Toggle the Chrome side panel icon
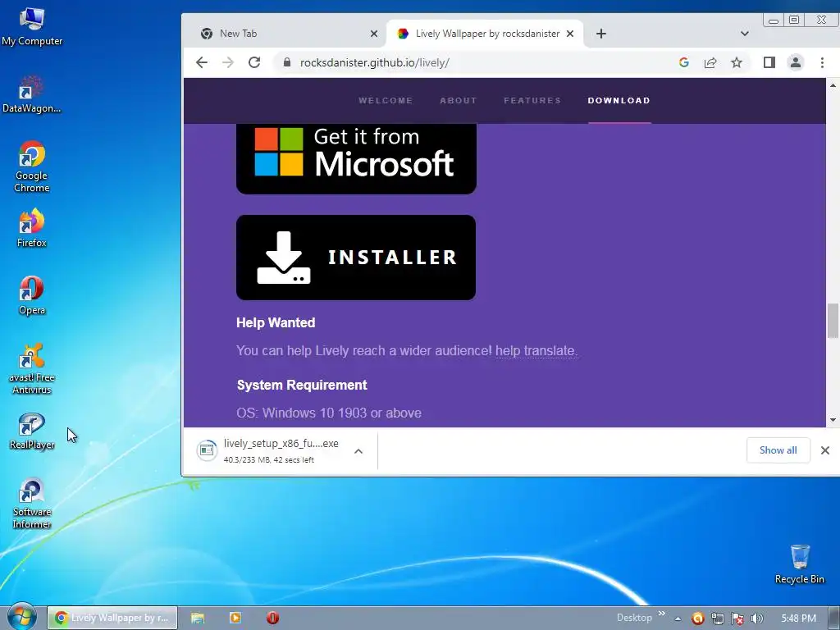 (x=769, y=62)
